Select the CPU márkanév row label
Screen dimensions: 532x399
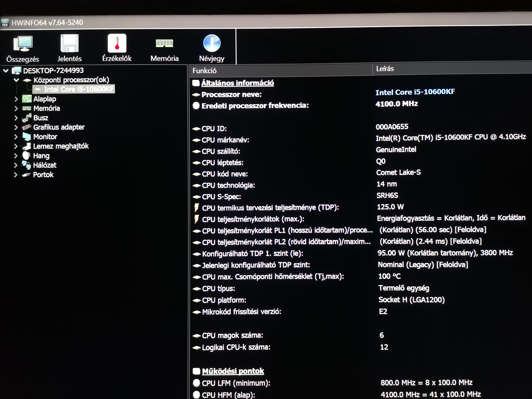[225, 140]
